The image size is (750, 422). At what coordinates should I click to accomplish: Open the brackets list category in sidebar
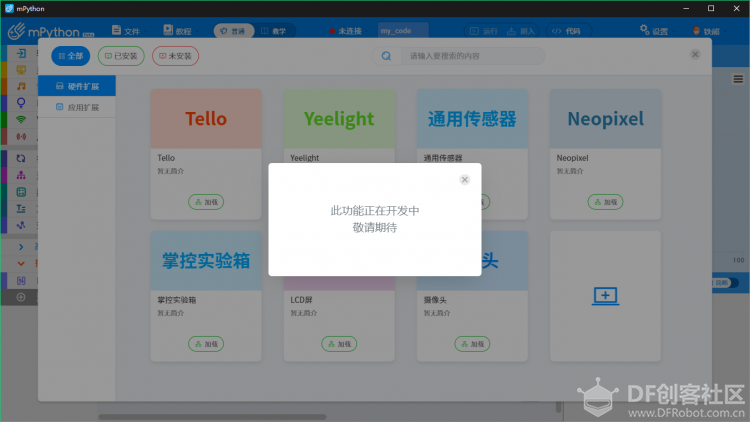[21, 281]
